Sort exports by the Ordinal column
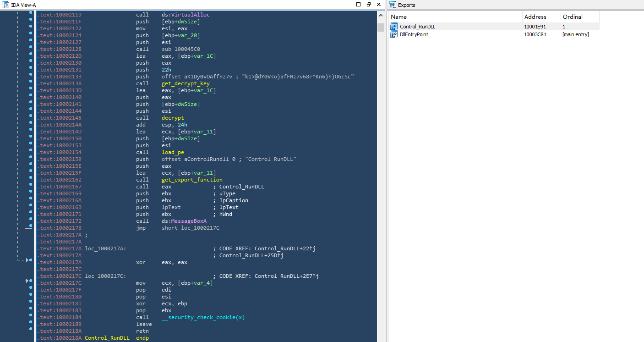Image resolution: width=644 pixels, height=342 pixels. coord(579,17)
